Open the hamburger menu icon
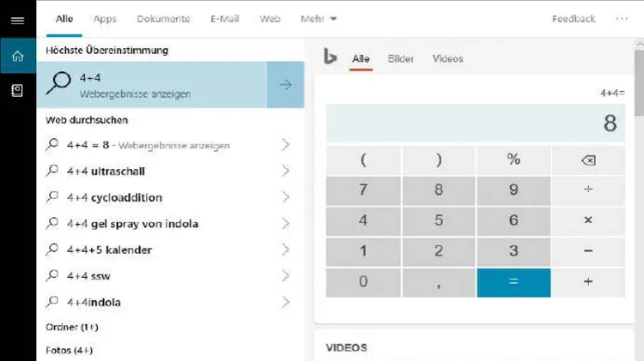 (x=17, y=19)
